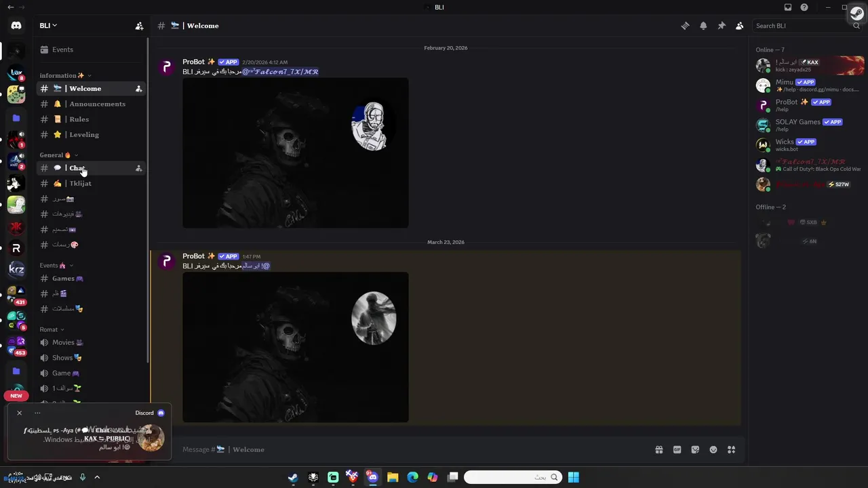Open the sticker picker icon
This screenshot has width=868, height=488.
[695, 449]
